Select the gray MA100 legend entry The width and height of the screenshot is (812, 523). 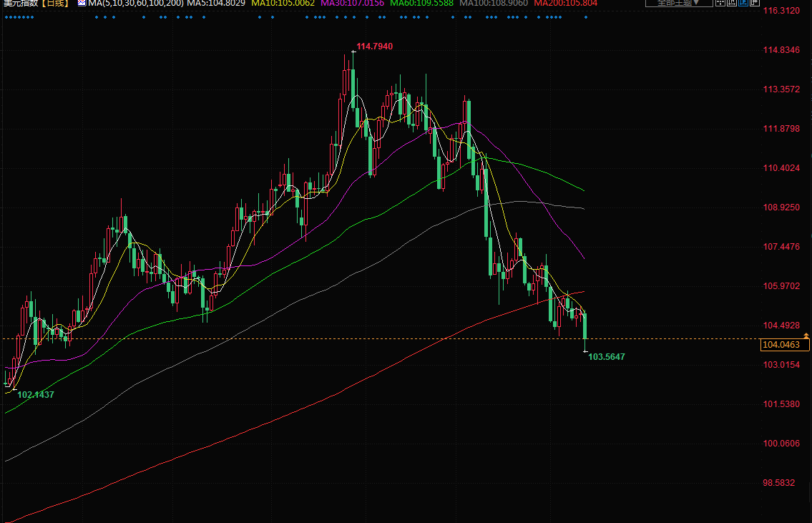coord(494,4)
